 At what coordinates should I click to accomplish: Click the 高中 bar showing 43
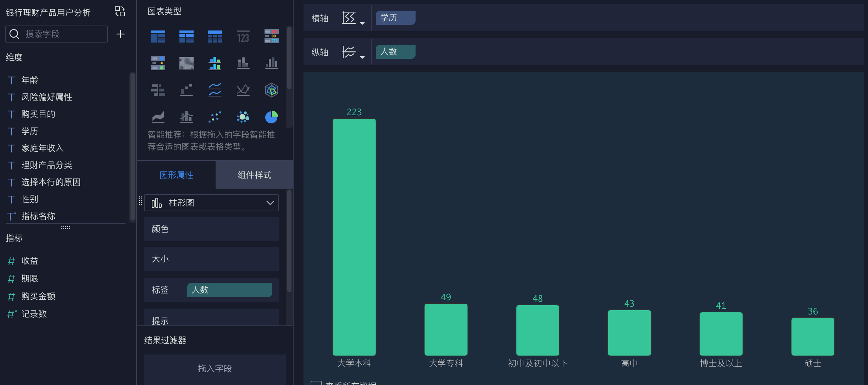click(x=629, y=333)
